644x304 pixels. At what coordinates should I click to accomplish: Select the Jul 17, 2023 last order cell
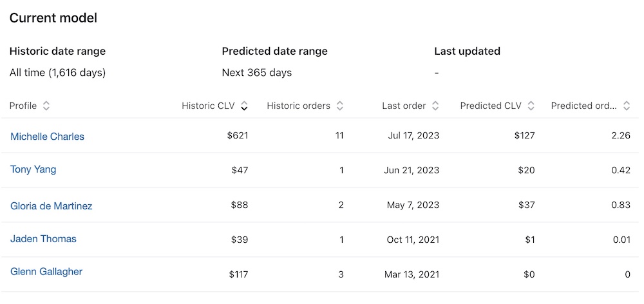(x=414, y=136)
